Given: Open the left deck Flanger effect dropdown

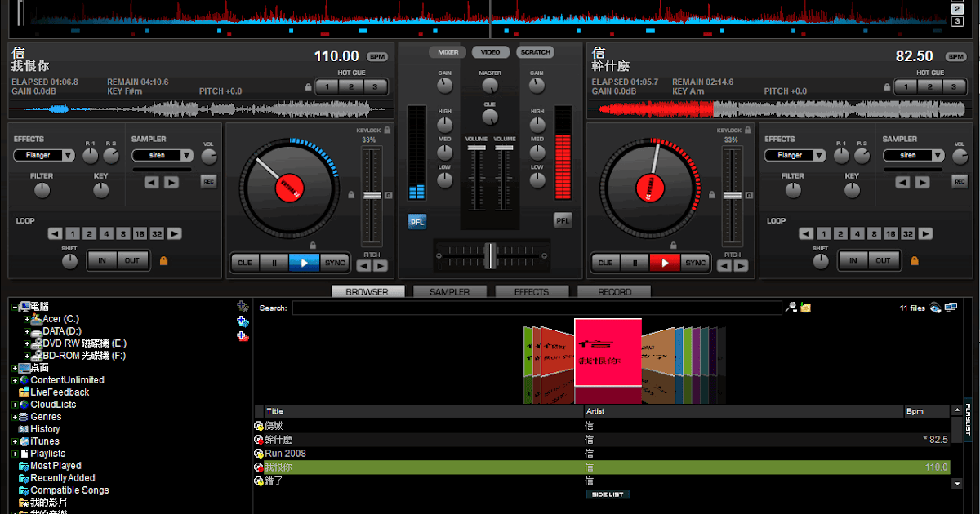Looking at the screenshot, I should pos(44,155).
